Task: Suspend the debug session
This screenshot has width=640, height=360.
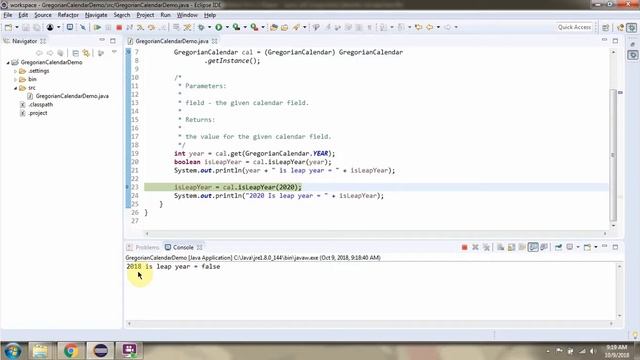Action: click(108, 27)
